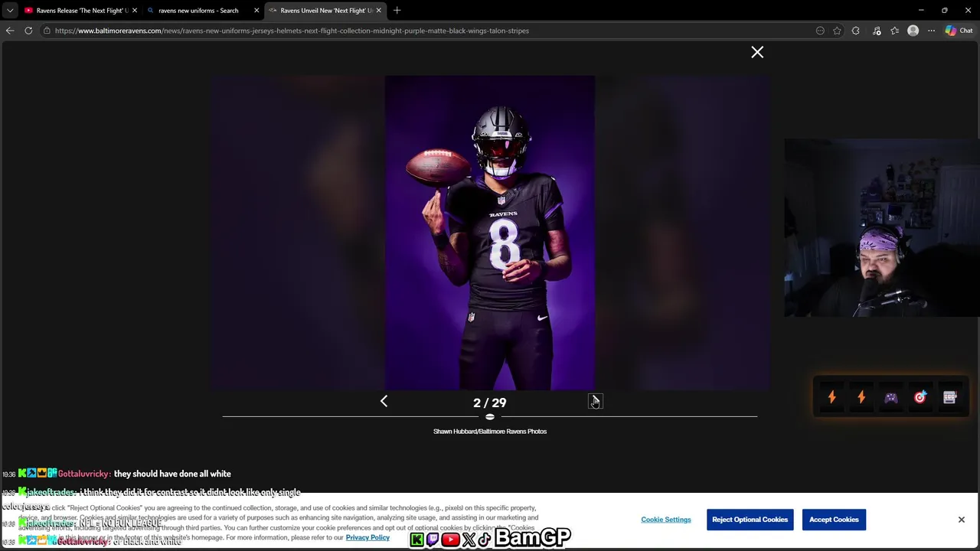This screenshot has height=551, width=980.
Task: Click the Twitch icon in BamGP banner
Action: [x=433, y=540]
